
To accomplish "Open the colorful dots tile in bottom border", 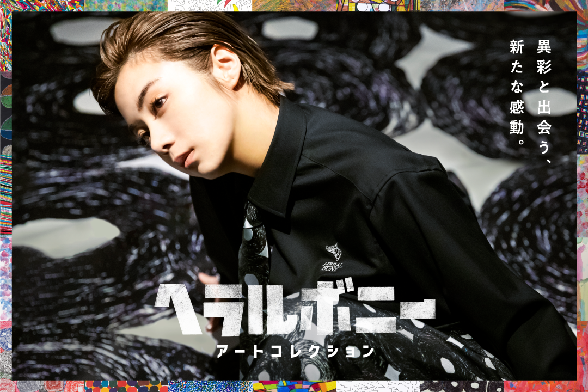I will pos(126,386).
